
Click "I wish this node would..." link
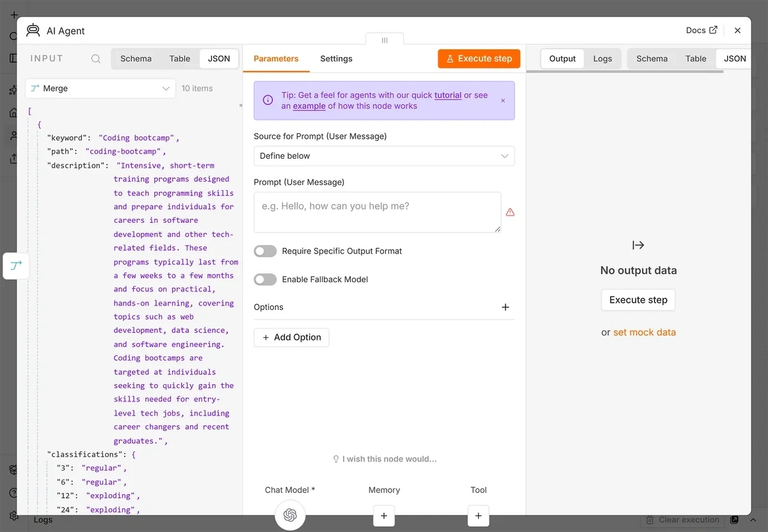point(385,459)
